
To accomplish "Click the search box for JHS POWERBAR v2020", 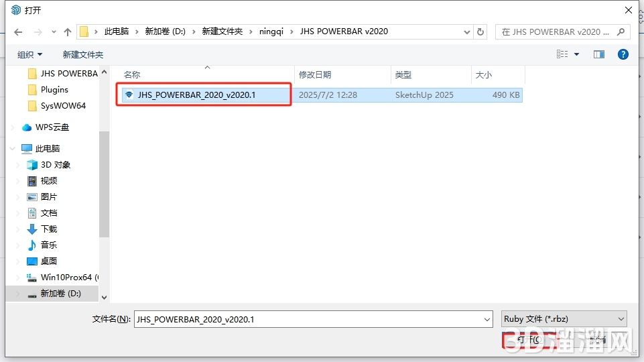I will (x=556, y=32).
